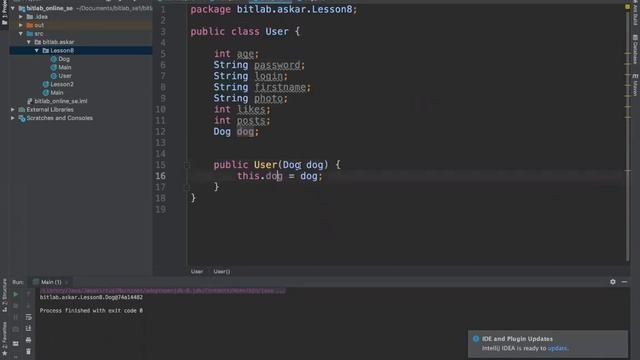The image size is (640, 360).
Task: Click the update link in the notification
Action: (558, 348)
